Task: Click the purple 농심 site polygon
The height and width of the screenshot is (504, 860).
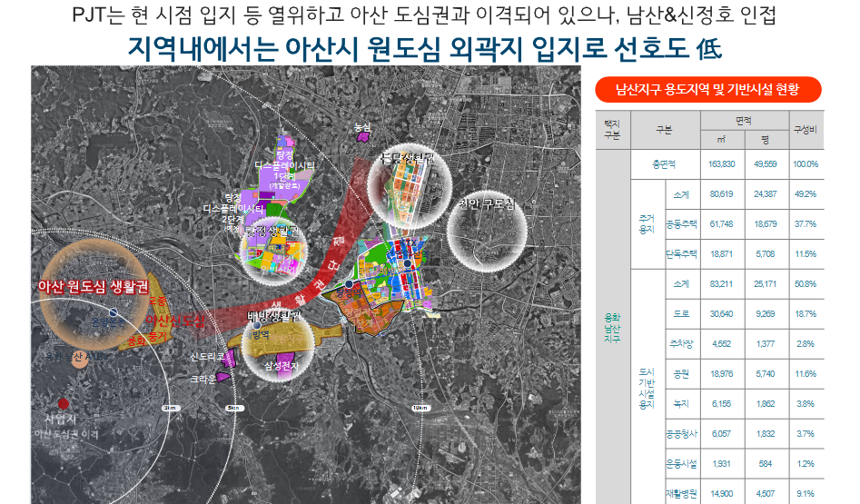Action: click(x=362, y=136)
